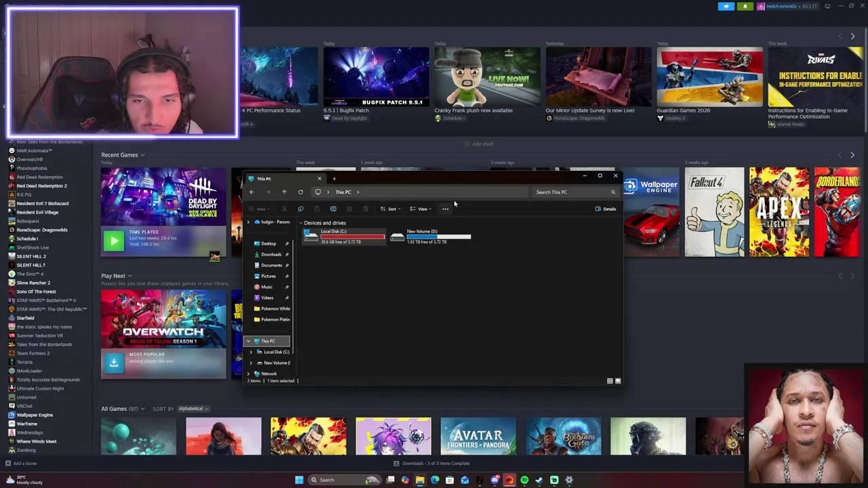Screen dimensions: 868x488
Task: Click the search magnifier in Search This PC
Action: [613, 192]
